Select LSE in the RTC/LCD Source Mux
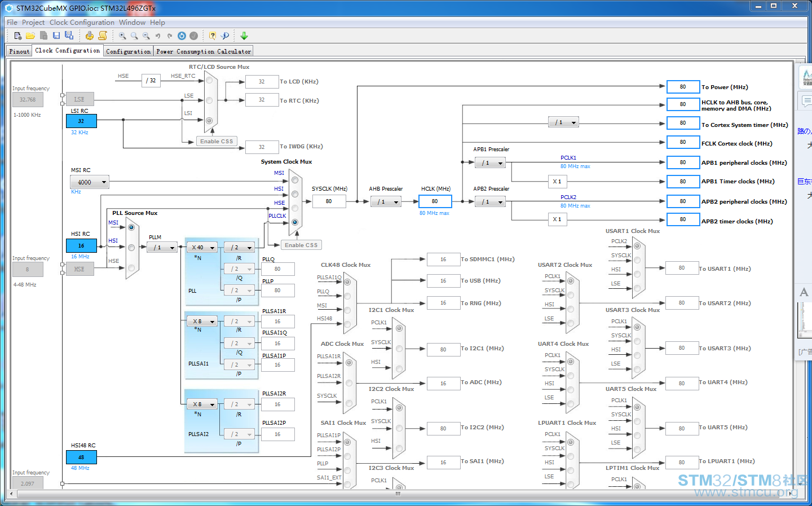This screenshot has width=812, height=506. [209, 100]
